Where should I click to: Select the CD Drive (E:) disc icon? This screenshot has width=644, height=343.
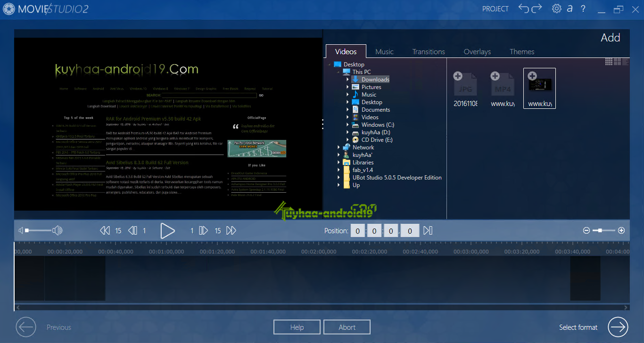tap(355, 140)
